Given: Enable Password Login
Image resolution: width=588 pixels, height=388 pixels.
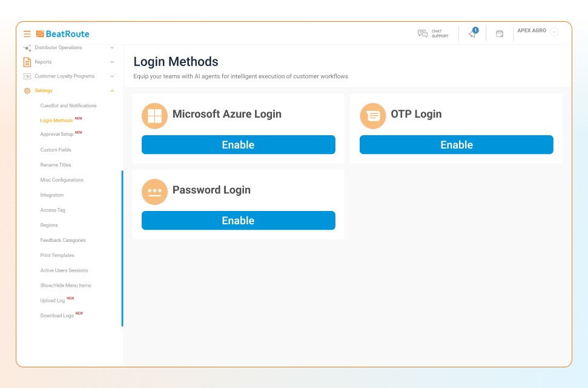Looking at the screenshot, I should [x=239, y=221].
